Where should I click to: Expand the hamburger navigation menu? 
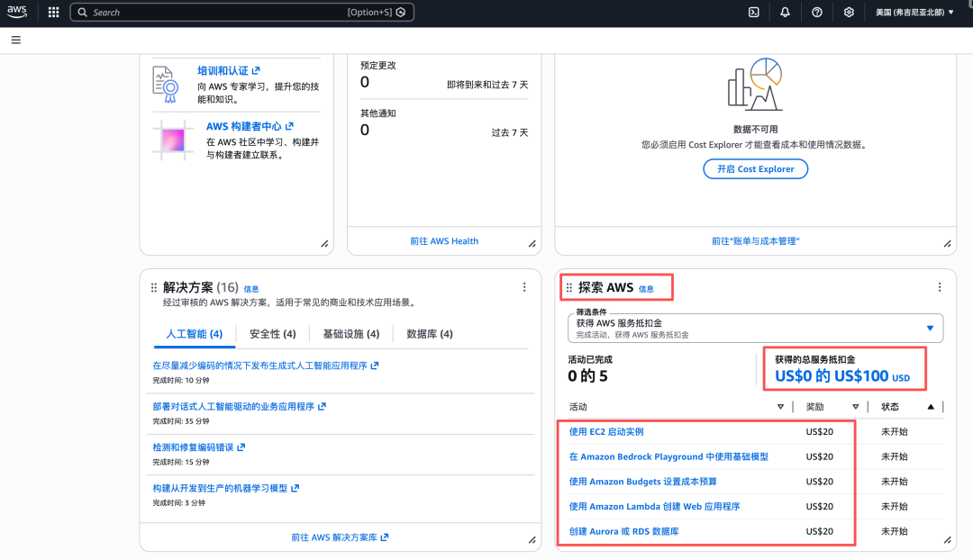click(16, 41)
